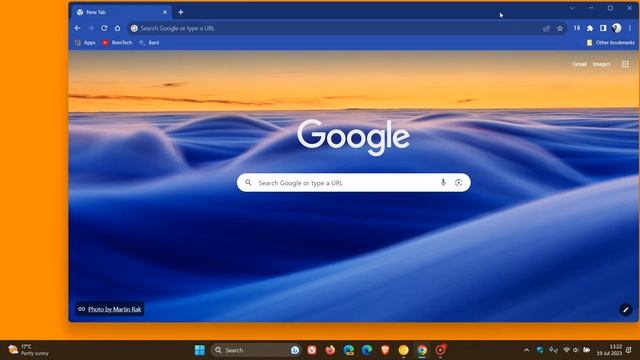Launch Firefox from the taskbar
640x360 pixels.
330,350
